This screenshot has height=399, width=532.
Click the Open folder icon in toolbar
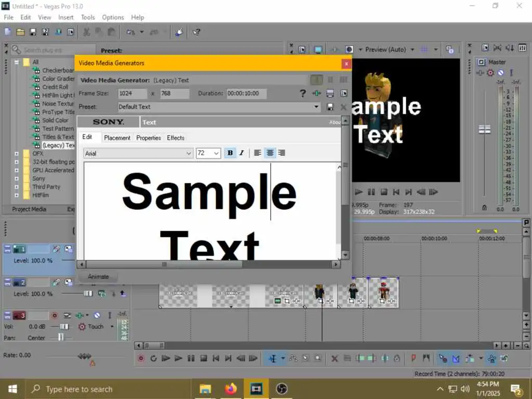[x=20, y=32]
